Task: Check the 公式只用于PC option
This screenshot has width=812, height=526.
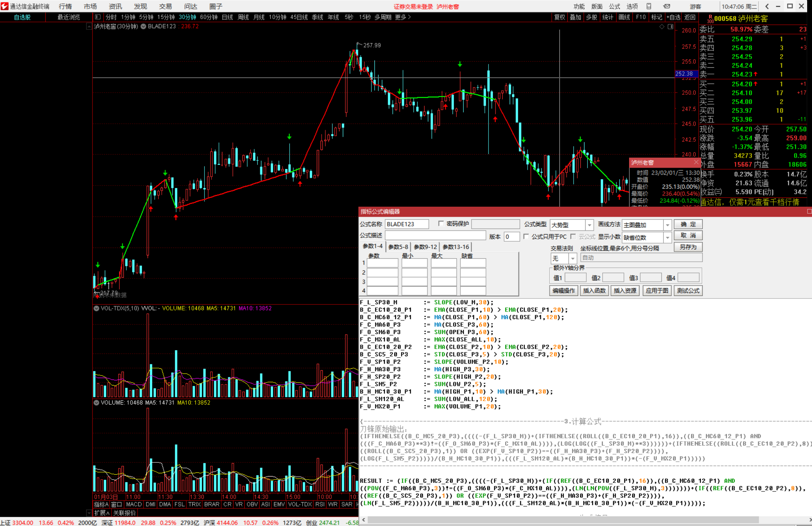Action: [x=526, y=237]
